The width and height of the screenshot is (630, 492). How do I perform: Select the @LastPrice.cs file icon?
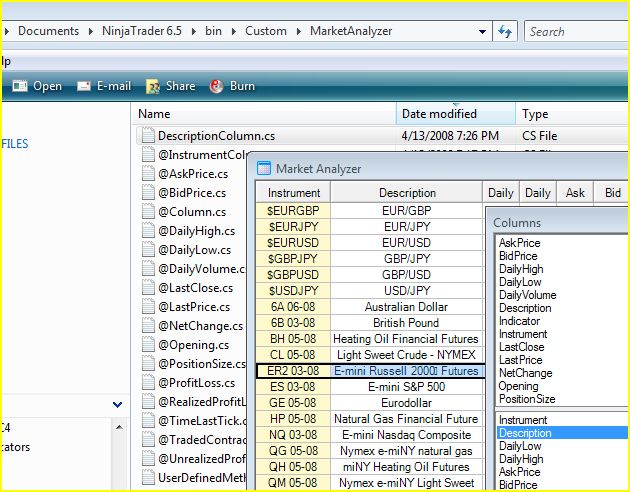(x=148, y=306)
